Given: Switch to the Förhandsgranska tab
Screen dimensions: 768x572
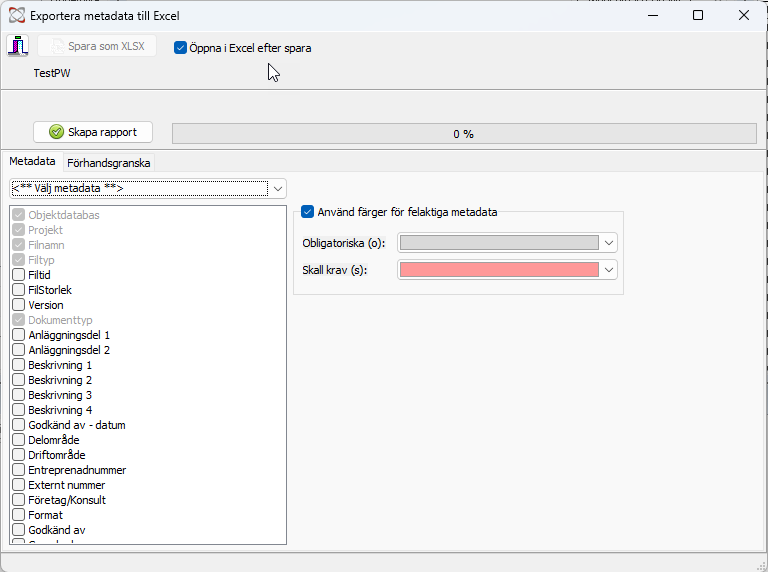Looking at the screenshot, I should pyautogui.click(x=109, y=163).
